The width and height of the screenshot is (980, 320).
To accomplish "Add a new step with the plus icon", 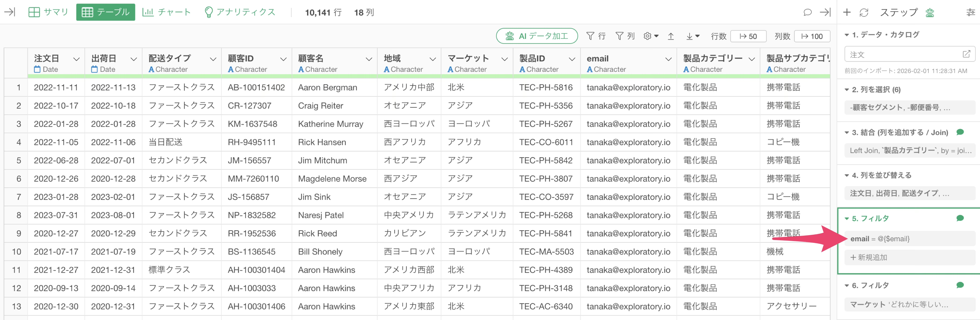I will [847, 13].
